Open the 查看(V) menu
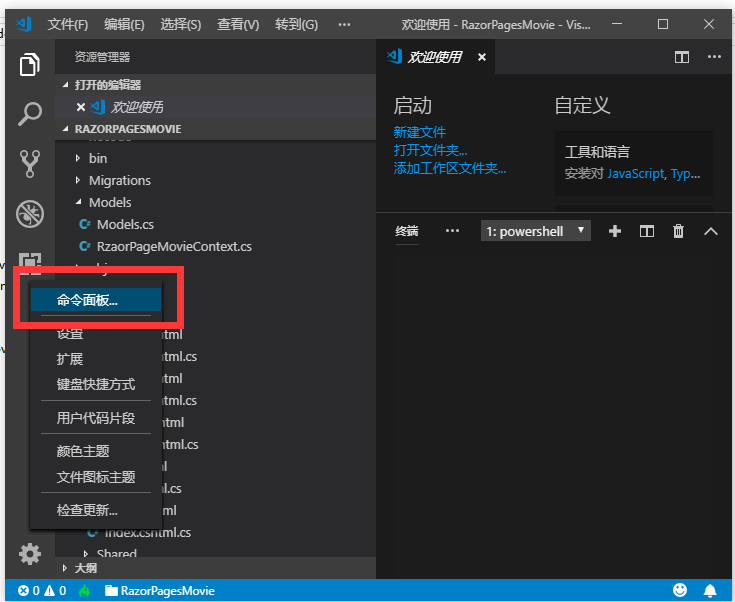735x602 pixels. (238, 24)
